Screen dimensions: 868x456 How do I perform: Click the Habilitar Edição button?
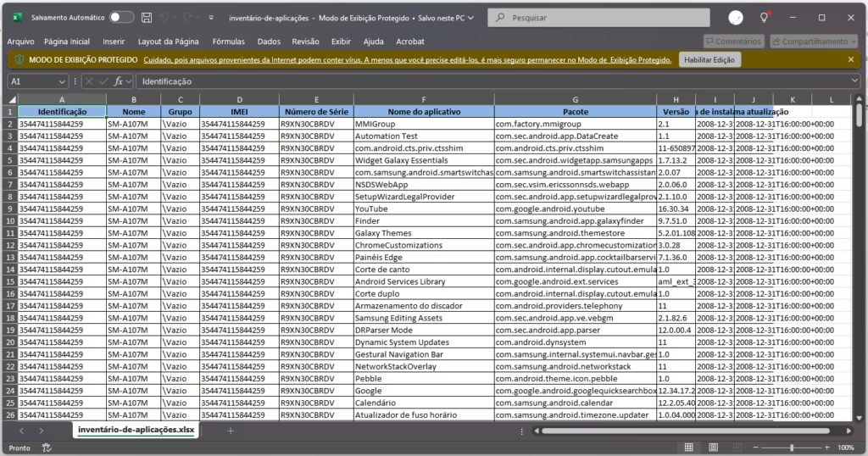[709, 60]
